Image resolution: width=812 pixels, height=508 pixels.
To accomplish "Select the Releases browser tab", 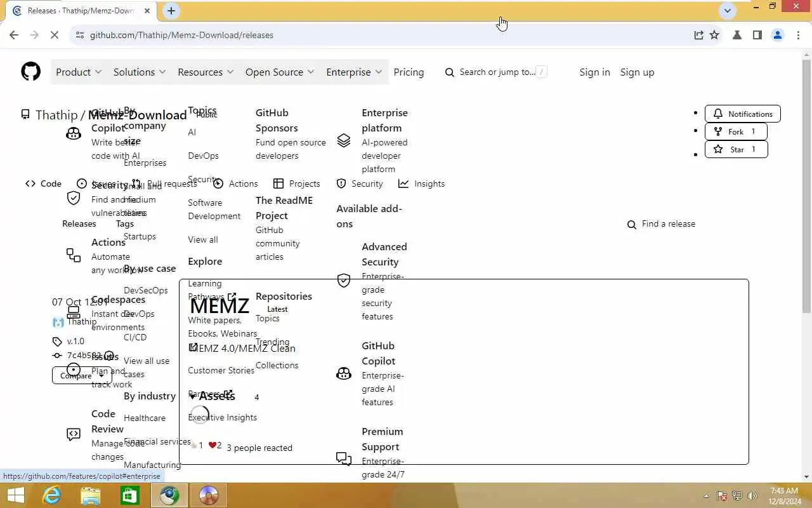I will [x=81, y=11].
